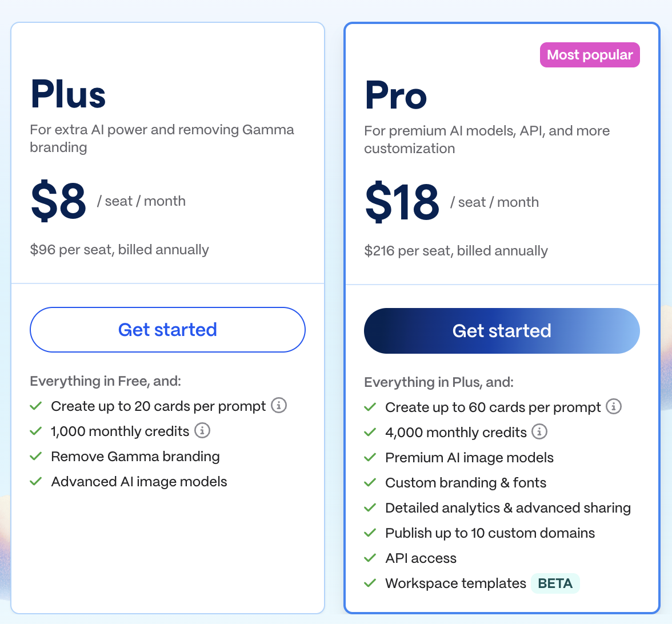Click Workspace templates feature text
This screenshot has height=624, width=672.
(x=455, y=583)
